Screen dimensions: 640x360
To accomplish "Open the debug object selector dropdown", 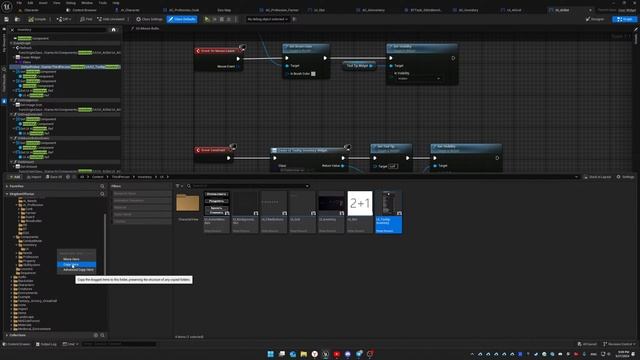I will pyautogui.click(x=267, y=19).
